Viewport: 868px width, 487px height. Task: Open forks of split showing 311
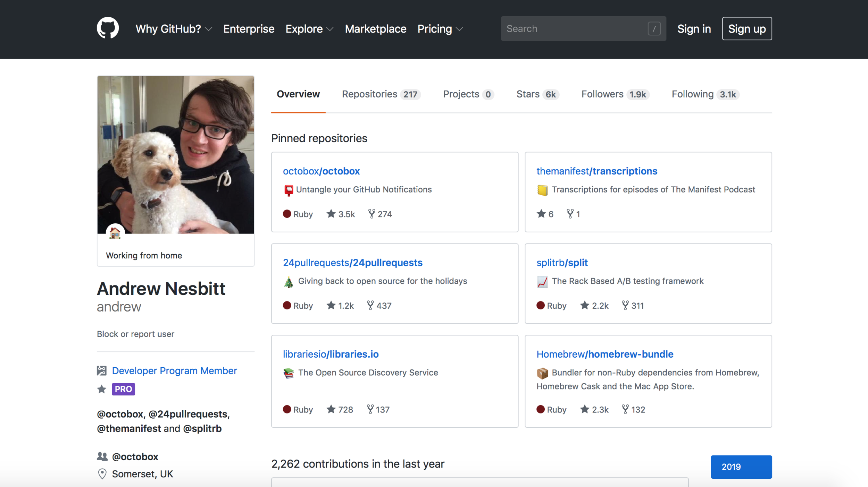point(633,306)
